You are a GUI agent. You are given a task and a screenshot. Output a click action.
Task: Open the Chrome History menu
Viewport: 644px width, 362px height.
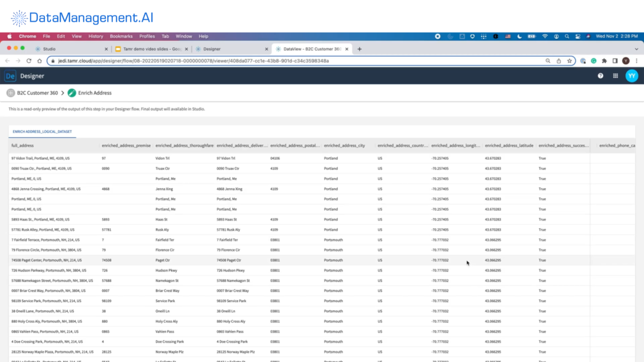[x=96, y=36]
